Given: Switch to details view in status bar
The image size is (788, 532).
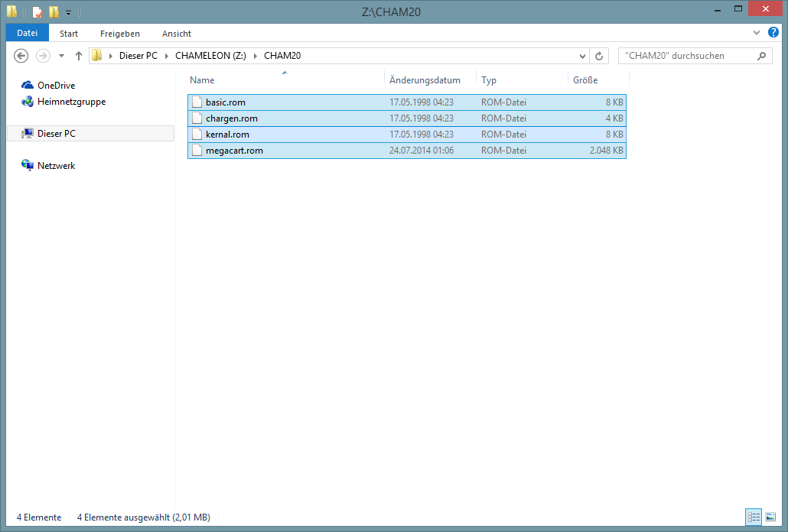Looking at the screenshot, I should coord(754,517).
